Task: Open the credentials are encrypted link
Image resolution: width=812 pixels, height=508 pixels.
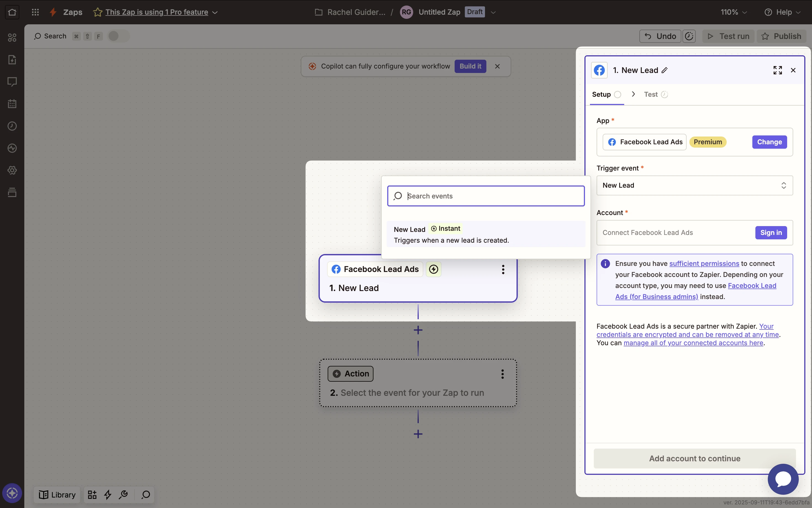Action: (687, 331)
